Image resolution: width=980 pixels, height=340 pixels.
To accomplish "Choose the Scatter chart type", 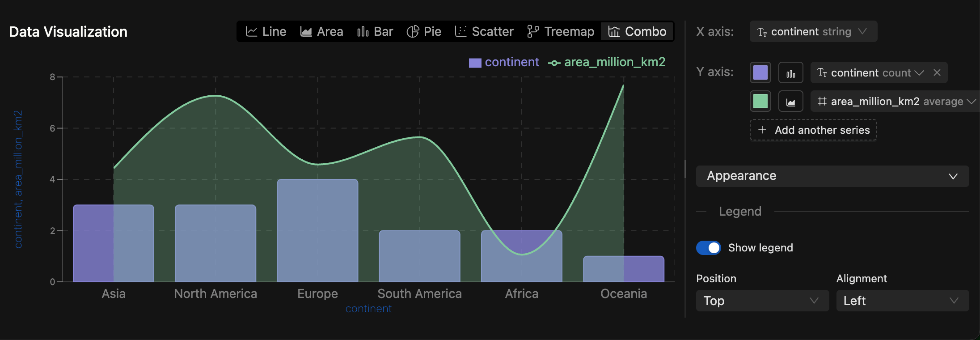I will coord(484,31).
